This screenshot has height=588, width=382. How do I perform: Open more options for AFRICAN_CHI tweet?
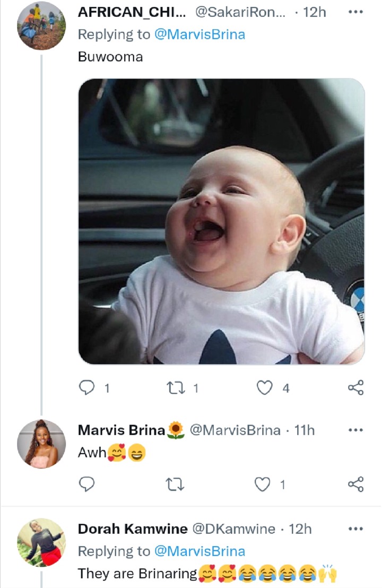click(x=356, y=12)
